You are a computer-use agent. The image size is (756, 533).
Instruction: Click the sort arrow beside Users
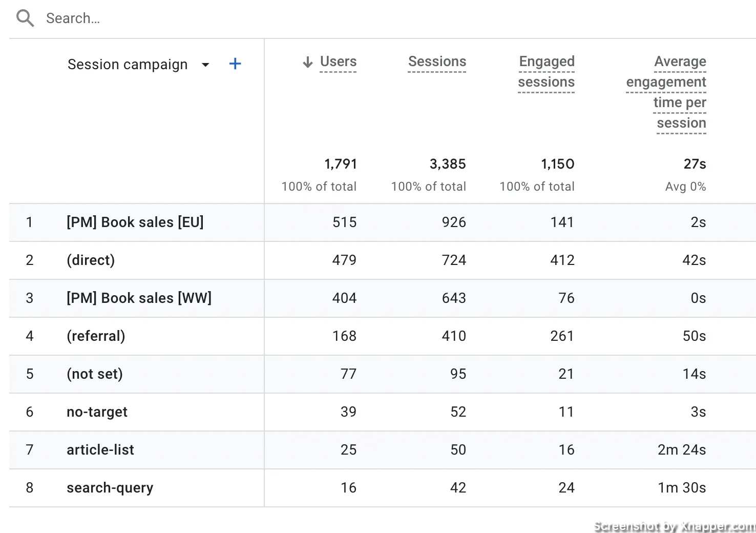307,63
